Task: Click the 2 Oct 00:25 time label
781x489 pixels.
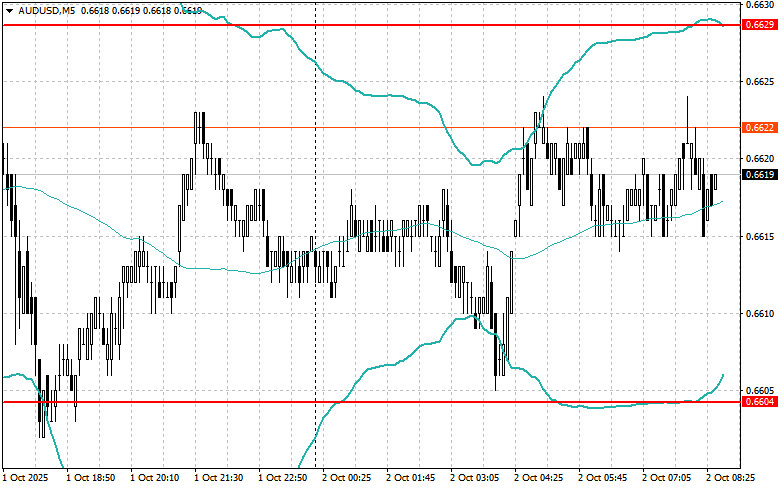Action: point(347,478)
